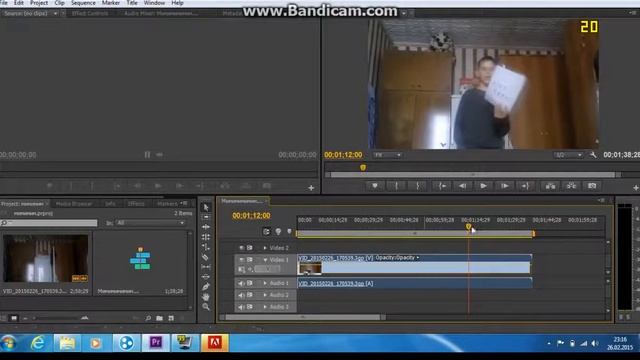Open the In: All filter dropdown
The height and width of the screenshot is (360, 640).
[x=150, y=223]
